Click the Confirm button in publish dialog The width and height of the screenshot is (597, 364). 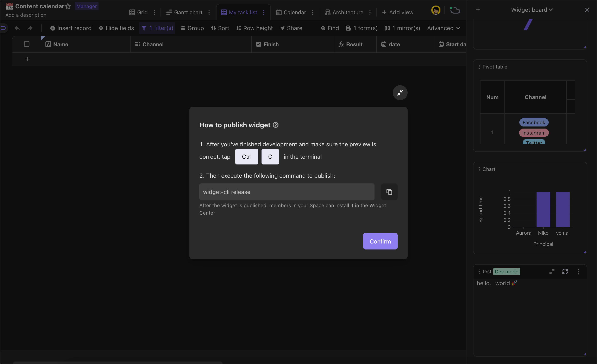tap(380, 241)
